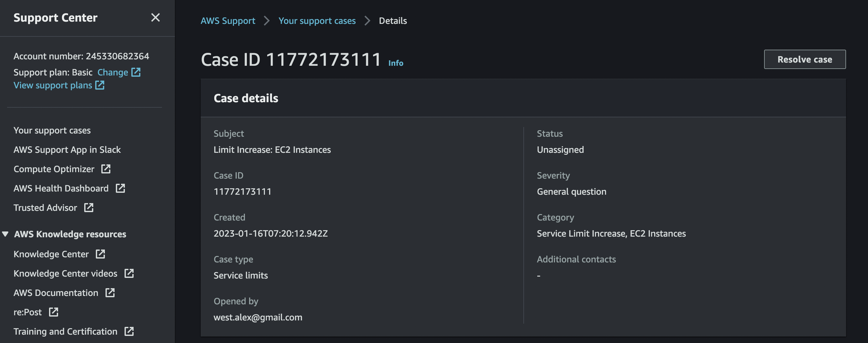Open re:Post external link icon

point(54,312)
